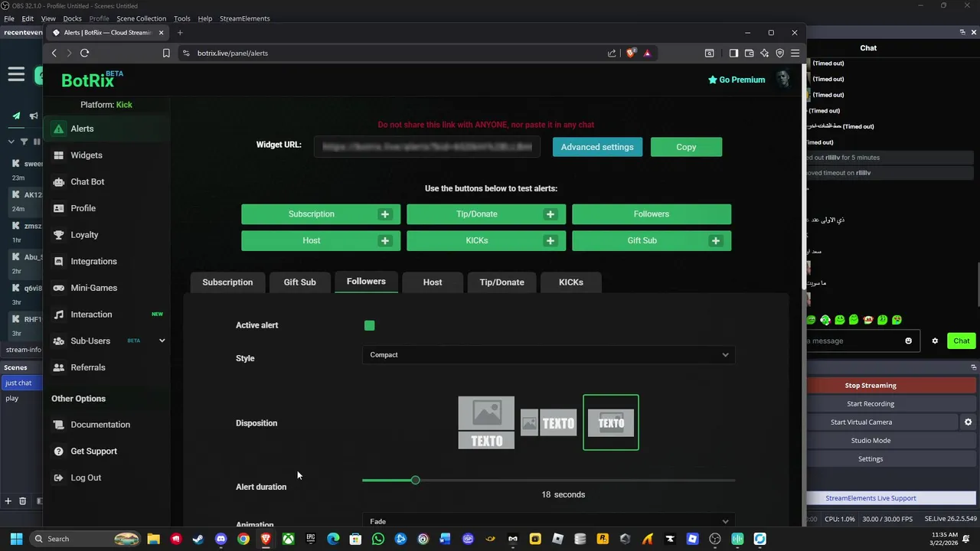Screen dimensions: 980x551
Task: Open browser hamburger menu
Action: (795, 53)
